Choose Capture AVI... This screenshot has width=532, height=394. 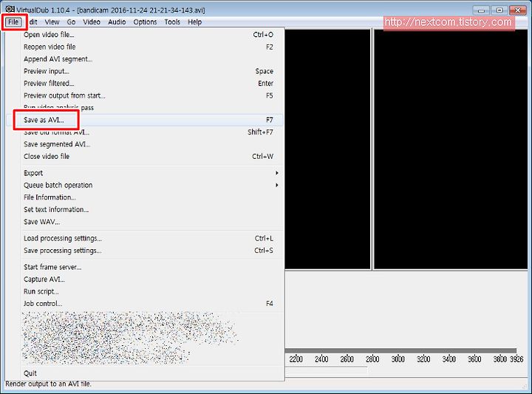(145, 279)
